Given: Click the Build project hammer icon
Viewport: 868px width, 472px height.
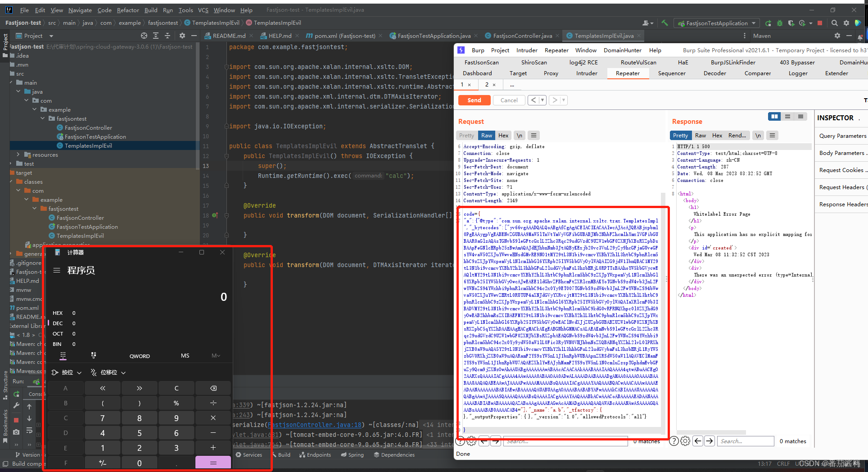Looking at the screenshot, I should click(664, 23).
